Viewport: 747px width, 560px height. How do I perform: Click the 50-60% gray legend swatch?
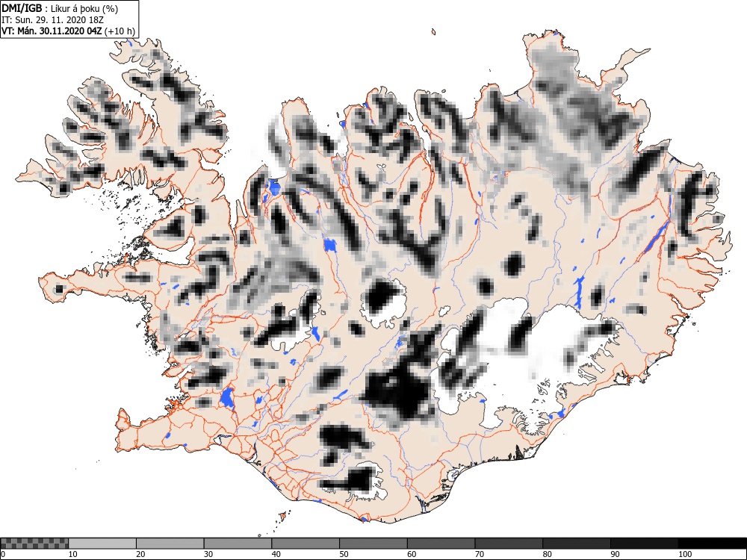[x=373, y=544]
